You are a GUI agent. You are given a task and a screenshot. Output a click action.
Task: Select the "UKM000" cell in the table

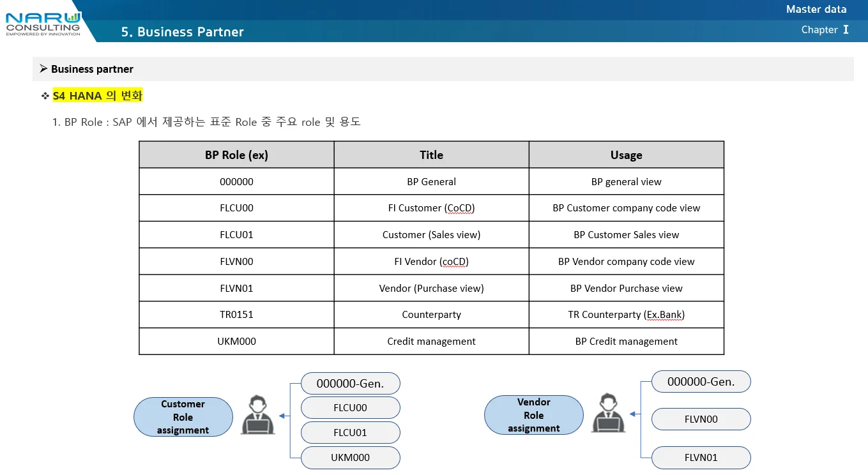pyautogui.click(x=236, y=342)
